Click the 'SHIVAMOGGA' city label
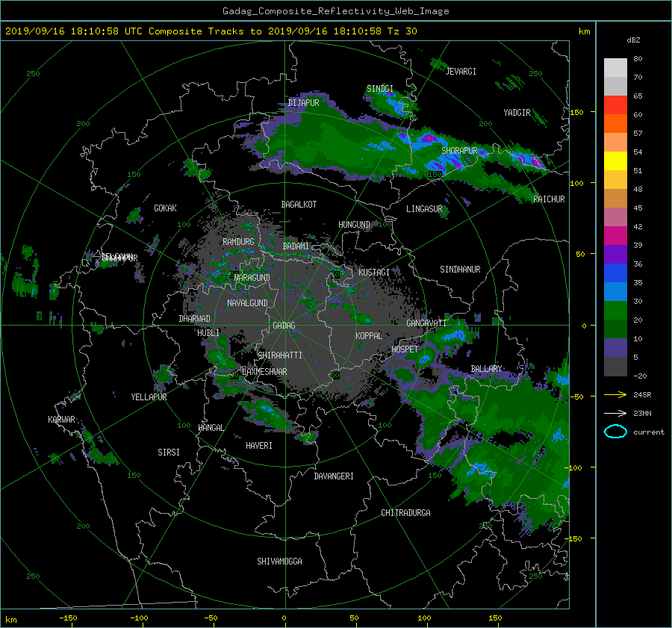The height and width of the screenshot is (628, 672). 279,561
